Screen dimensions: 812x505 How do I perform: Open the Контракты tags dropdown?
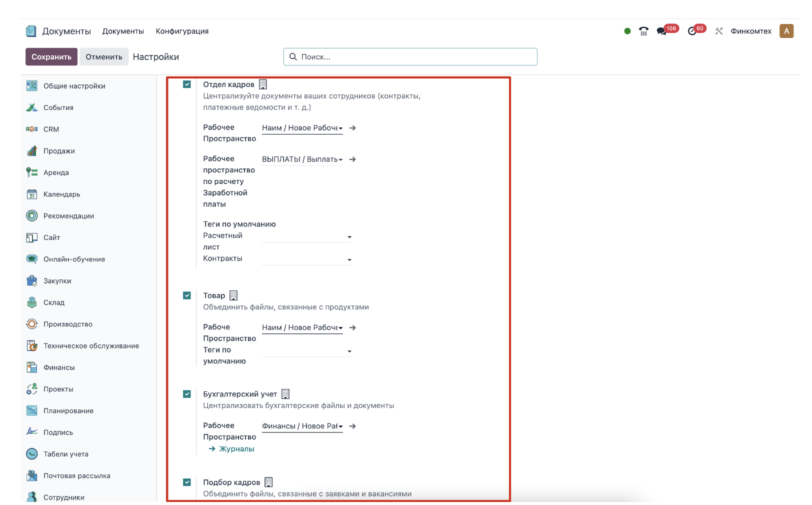pos(307,259)
